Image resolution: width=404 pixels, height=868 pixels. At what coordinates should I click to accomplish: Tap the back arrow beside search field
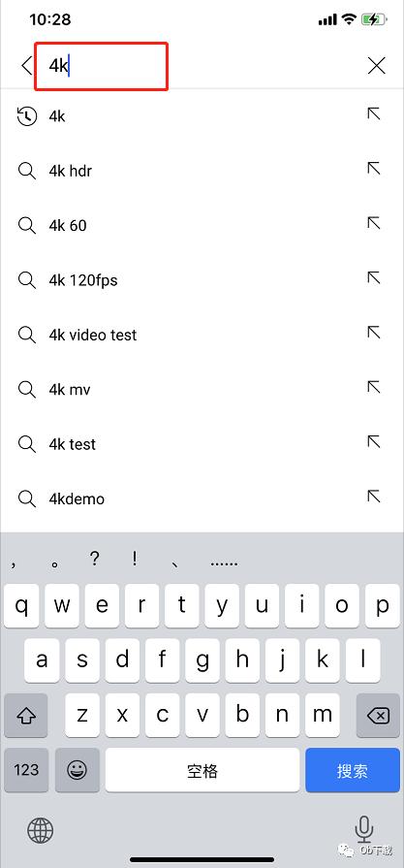point(26,66)
